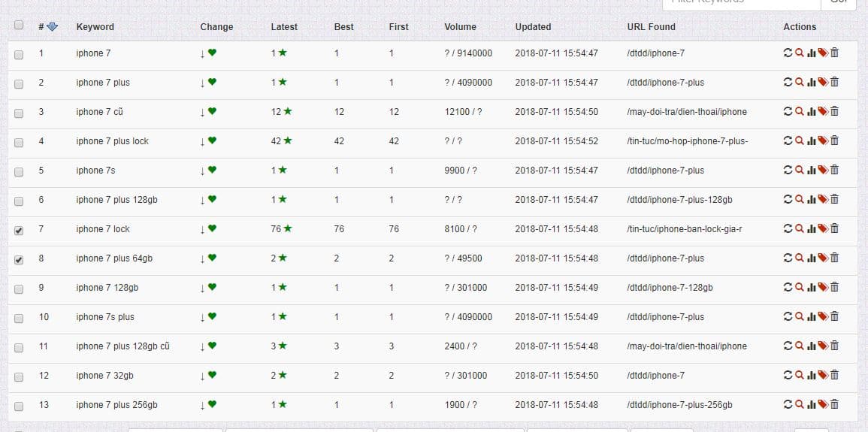Click star next to iphone 7 lock rank
The height and width of the screenshot is (432, 868).
coord(287,228)
